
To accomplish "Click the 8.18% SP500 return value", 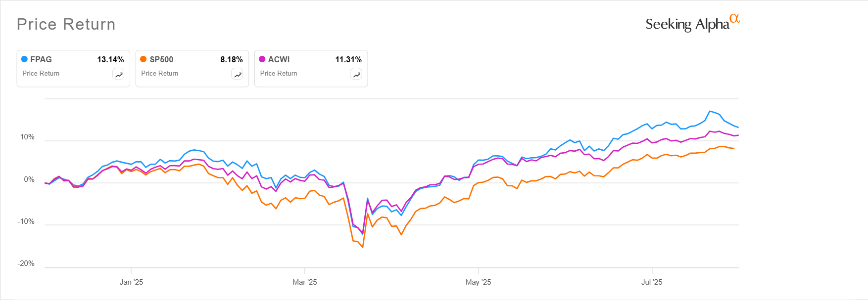I will (231, 59).
